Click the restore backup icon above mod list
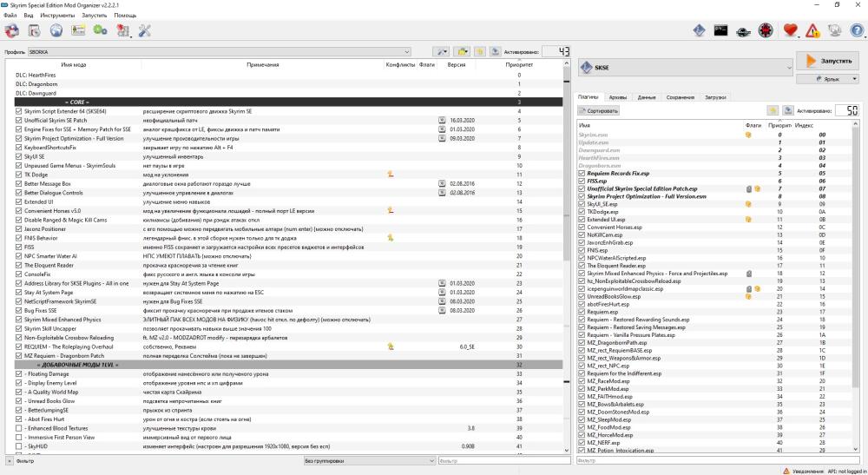The height and width of the screenshot is (475, 868). [x=479, y=51]
